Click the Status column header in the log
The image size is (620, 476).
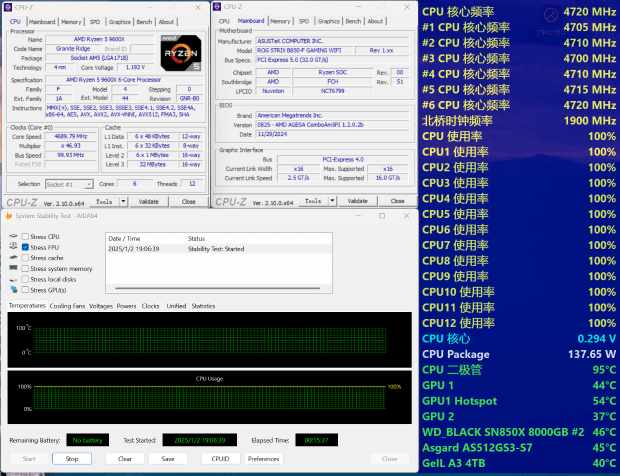point(259,238)
